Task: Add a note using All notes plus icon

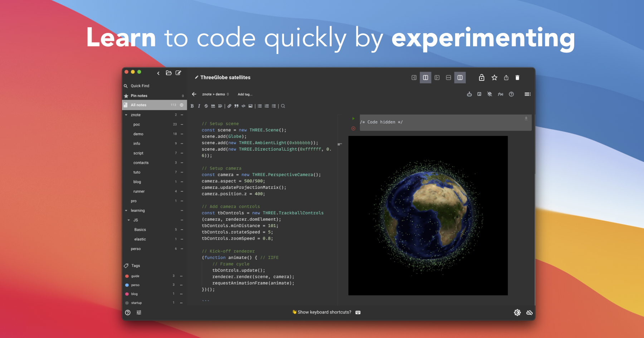Action: [x=182, y=105]
